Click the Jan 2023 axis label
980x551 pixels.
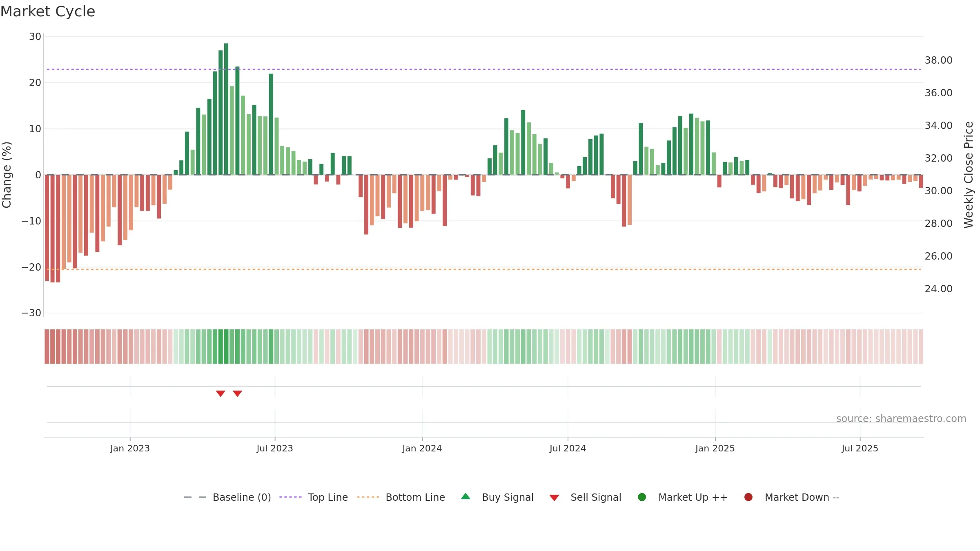130,449
